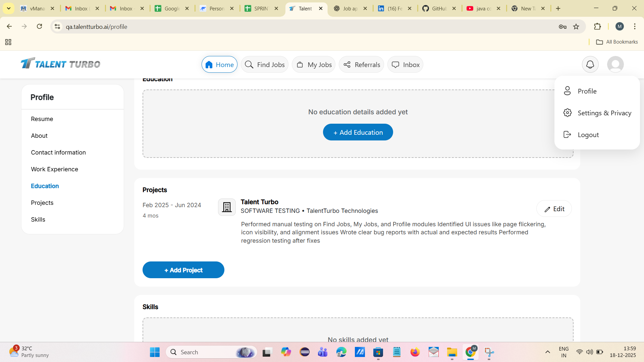644x362 pixels.
Task: Close the Talent browser tab
Action: 321,8
